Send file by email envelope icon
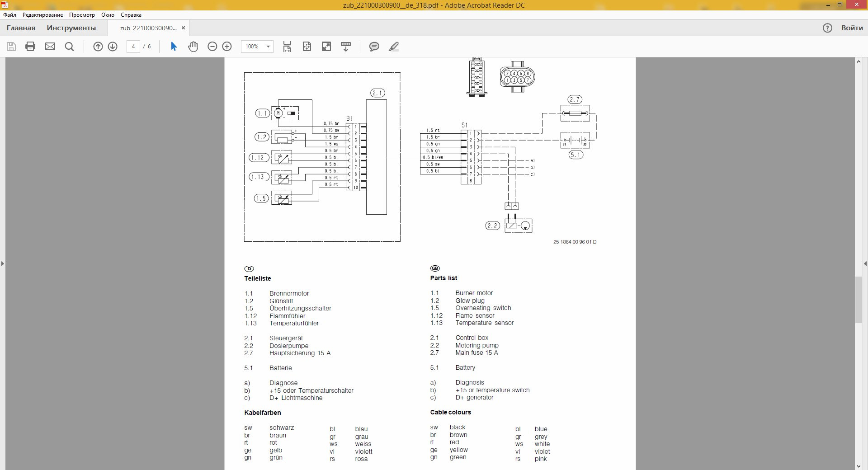The width and height of the screenshot is (868, 470). pyautogui.click(x=50, y=47)
